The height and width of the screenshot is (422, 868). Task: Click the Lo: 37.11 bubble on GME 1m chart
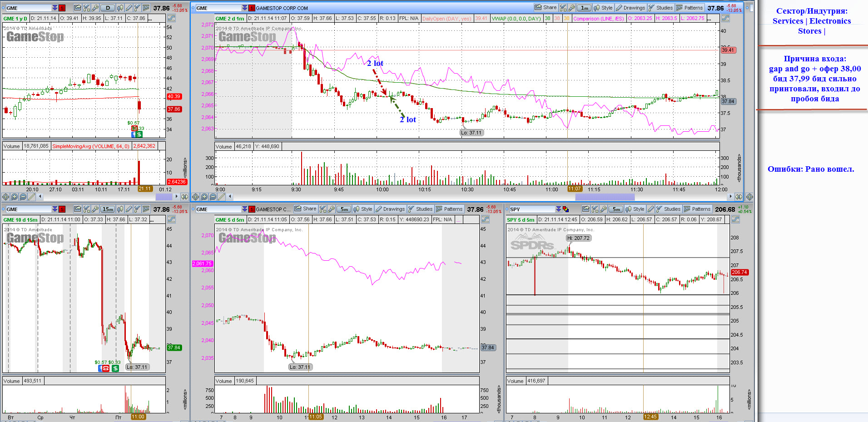pyautogui.click(x=472, y=133)
